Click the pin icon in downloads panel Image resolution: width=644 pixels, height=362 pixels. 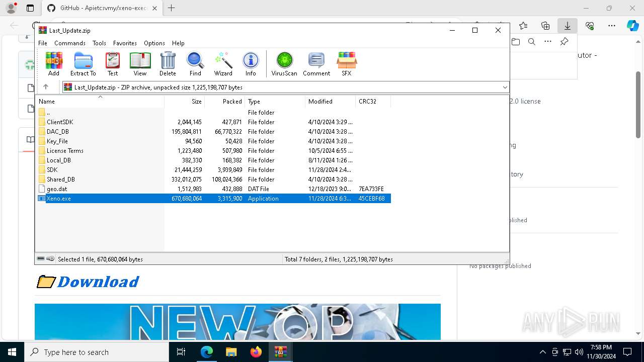coord(564,42)
